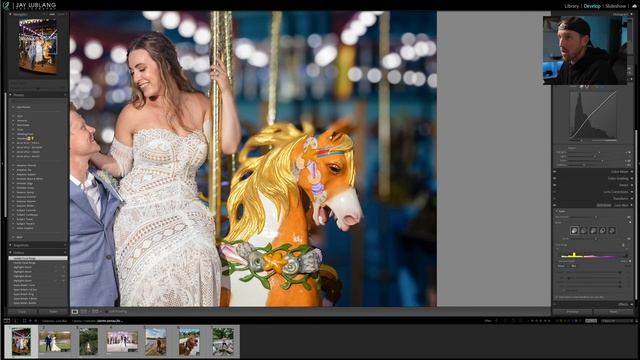The image size is (640, 360).
Task: Expand the Transform panel
Action: pos(631,198)
